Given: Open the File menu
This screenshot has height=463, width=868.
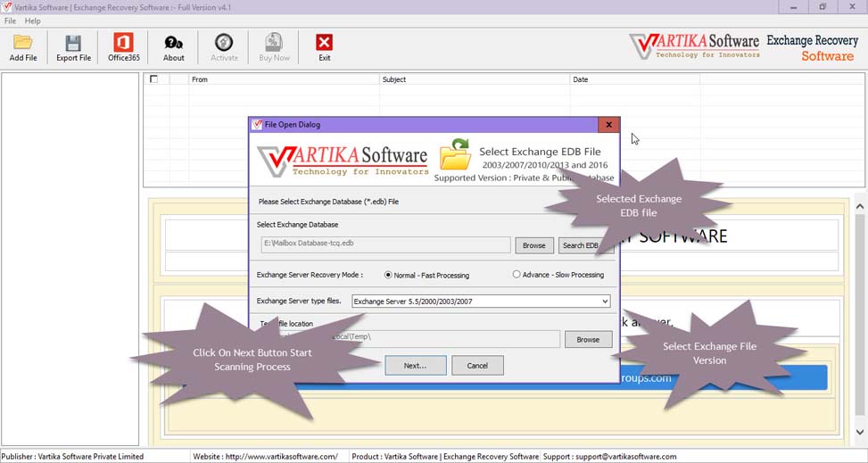Looking at the screenshot, I should click(10, 21).
